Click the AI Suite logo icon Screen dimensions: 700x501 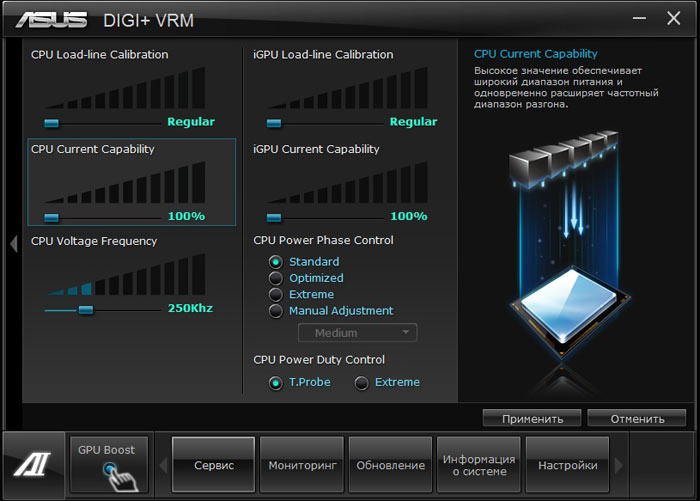33,465
